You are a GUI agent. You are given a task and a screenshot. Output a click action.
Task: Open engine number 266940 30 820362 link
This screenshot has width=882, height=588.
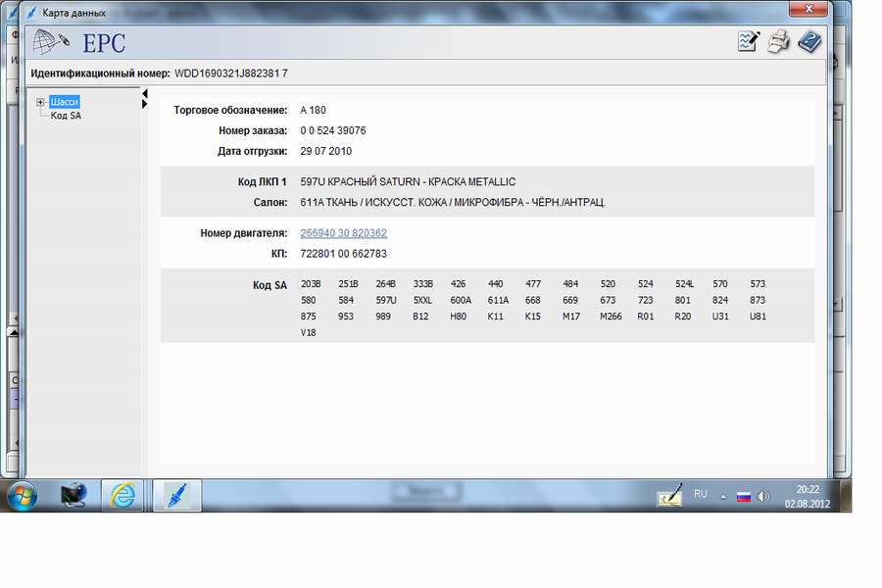(343, 233)
